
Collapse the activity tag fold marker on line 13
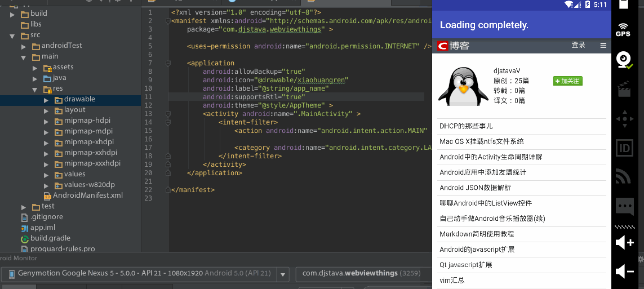167,114
